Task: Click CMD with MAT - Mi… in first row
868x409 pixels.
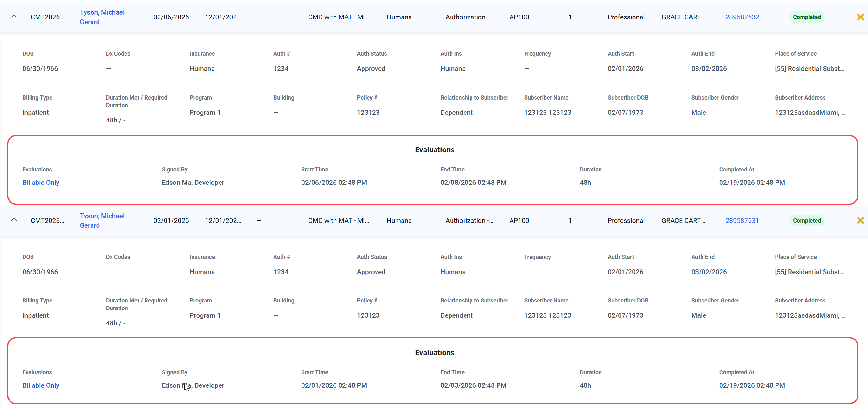Action: [x=338, y=17]
